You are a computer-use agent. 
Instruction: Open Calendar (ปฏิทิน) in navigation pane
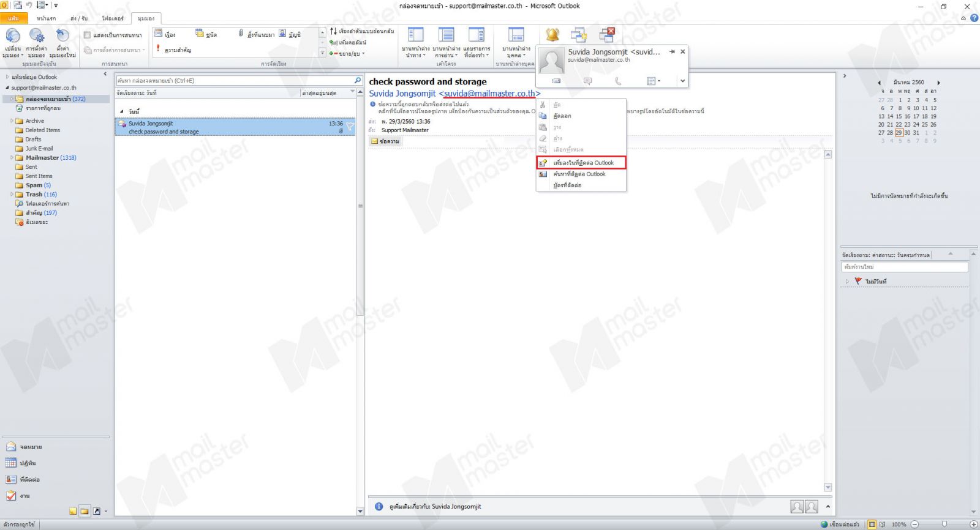click(21, 463)
